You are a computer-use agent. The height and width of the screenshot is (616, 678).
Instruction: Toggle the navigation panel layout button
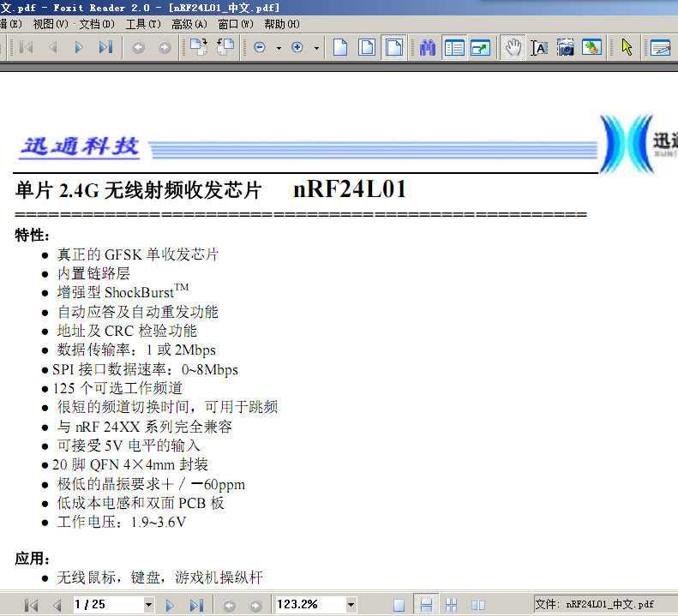pyautogui.click(x=454, y=47)
